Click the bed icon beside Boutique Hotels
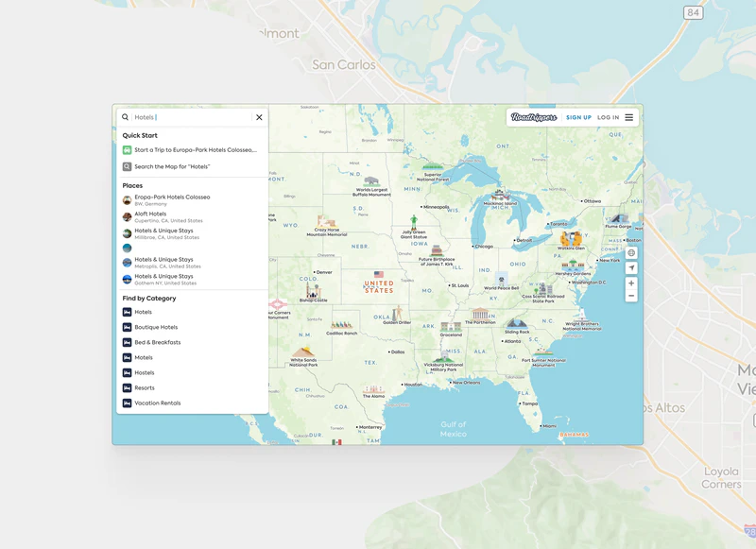Screen dimensions: 756x549 pos(127,327)
